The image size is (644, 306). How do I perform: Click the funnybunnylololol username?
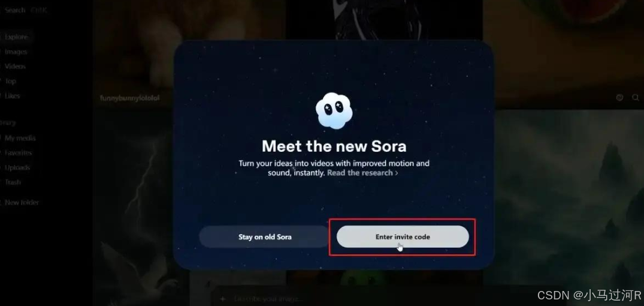point(129,98)
